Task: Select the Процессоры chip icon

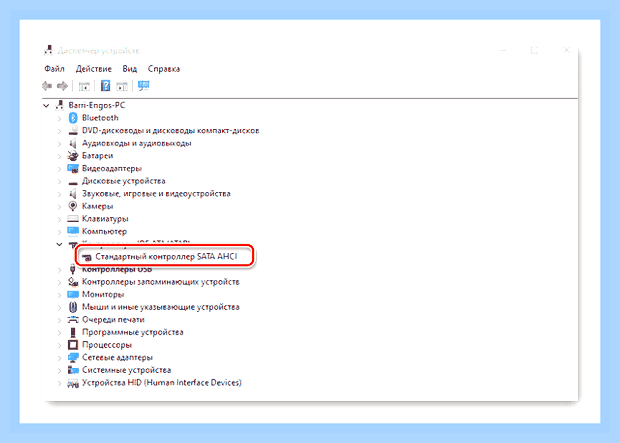Action: [73, 345]
